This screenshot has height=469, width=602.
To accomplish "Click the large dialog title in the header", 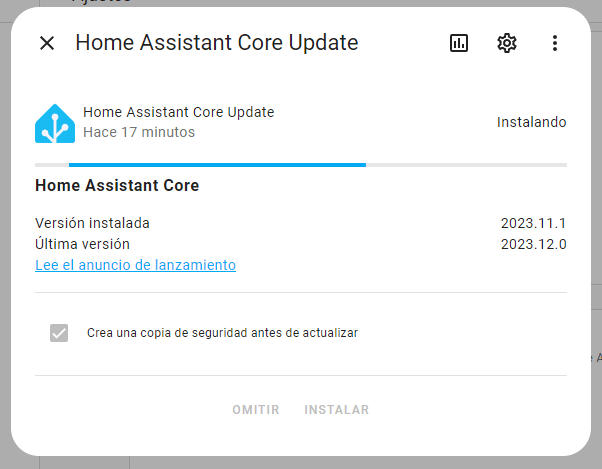I will 216,43.
